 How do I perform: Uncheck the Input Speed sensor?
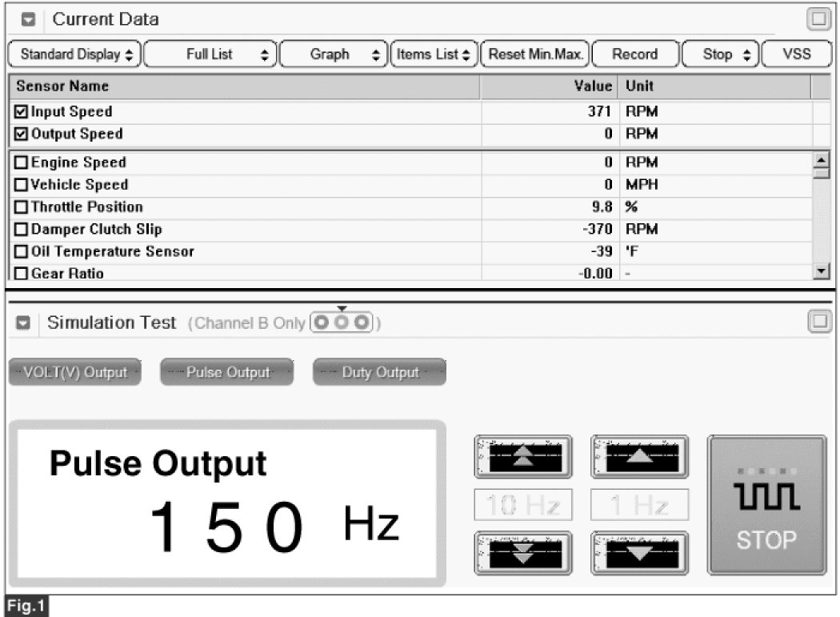[x=21, y=112]
